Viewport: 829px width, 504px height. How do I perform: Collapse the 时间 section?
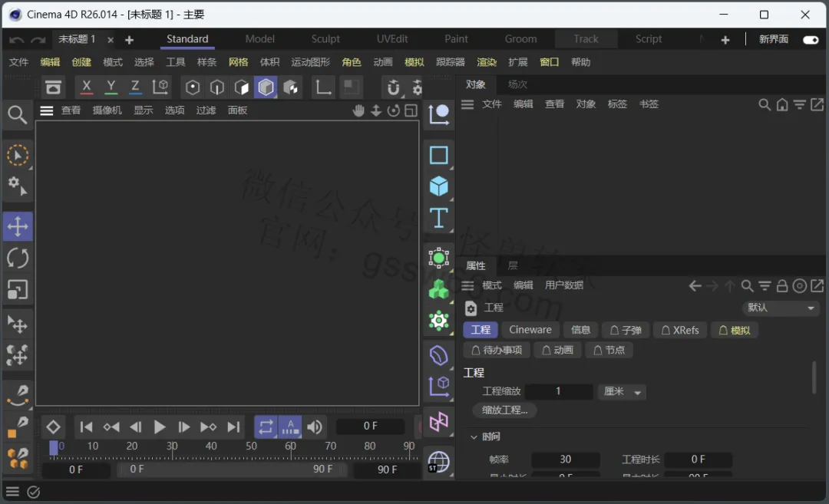click(474, 437)
